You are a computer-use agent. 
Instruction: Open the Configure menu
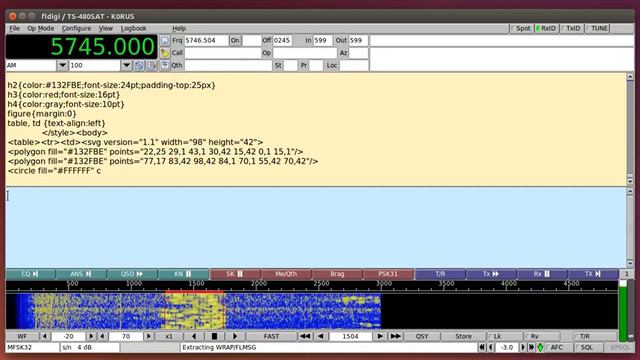(x=76, y=28)
